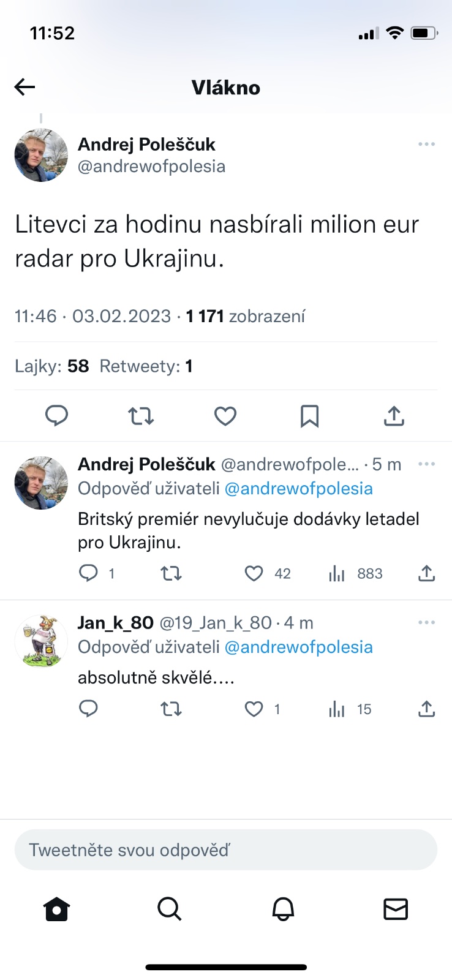Open Jan_k_80 profile avatar

41,641
